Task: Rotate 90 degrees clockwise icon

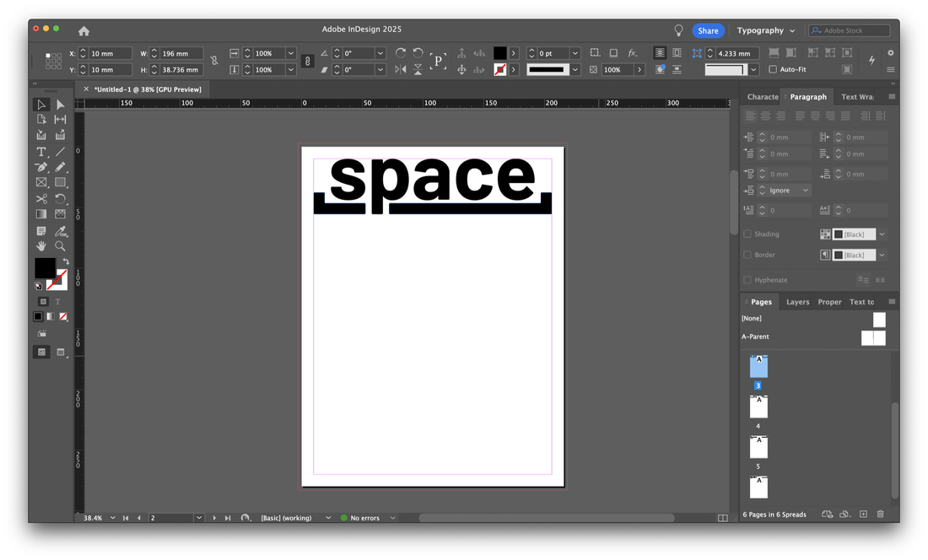Action: point(401,53)
